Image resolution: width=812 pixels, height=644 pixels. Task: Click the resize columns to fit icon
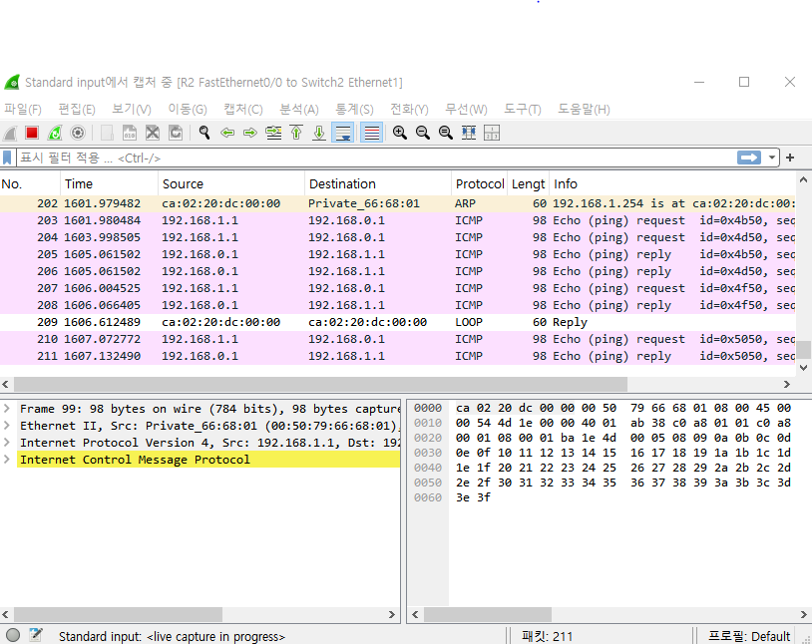[469, 133]
